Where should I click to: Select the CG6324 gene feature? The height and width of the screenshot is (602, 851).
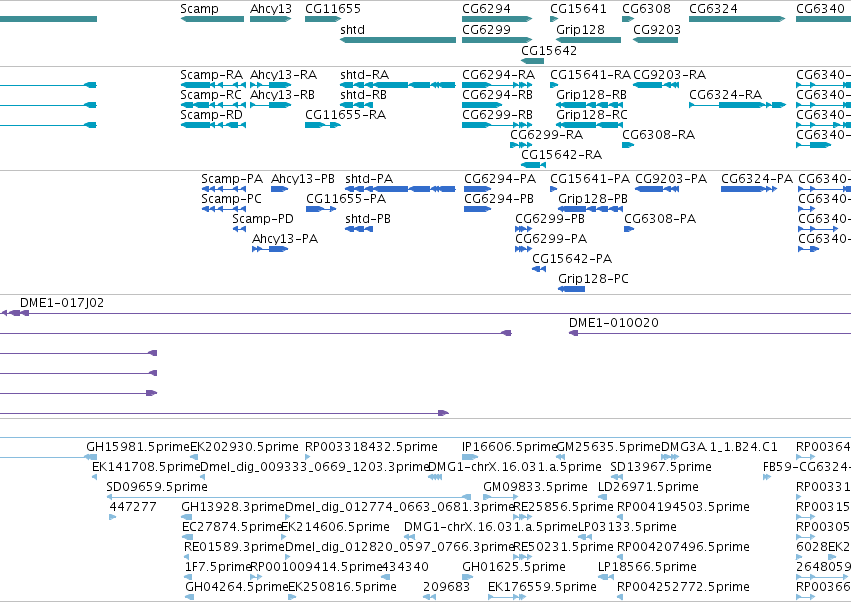(x=737, y=19)
